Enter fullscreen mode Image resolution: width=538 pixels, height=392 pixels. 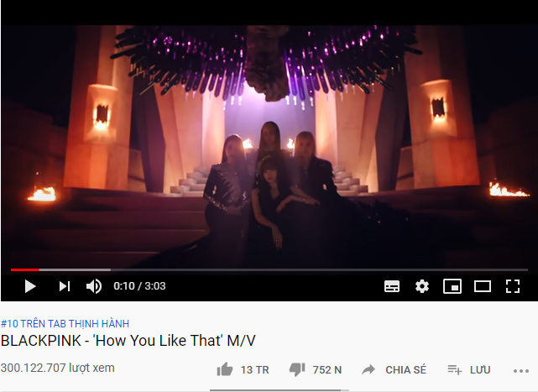coord(513,286)
